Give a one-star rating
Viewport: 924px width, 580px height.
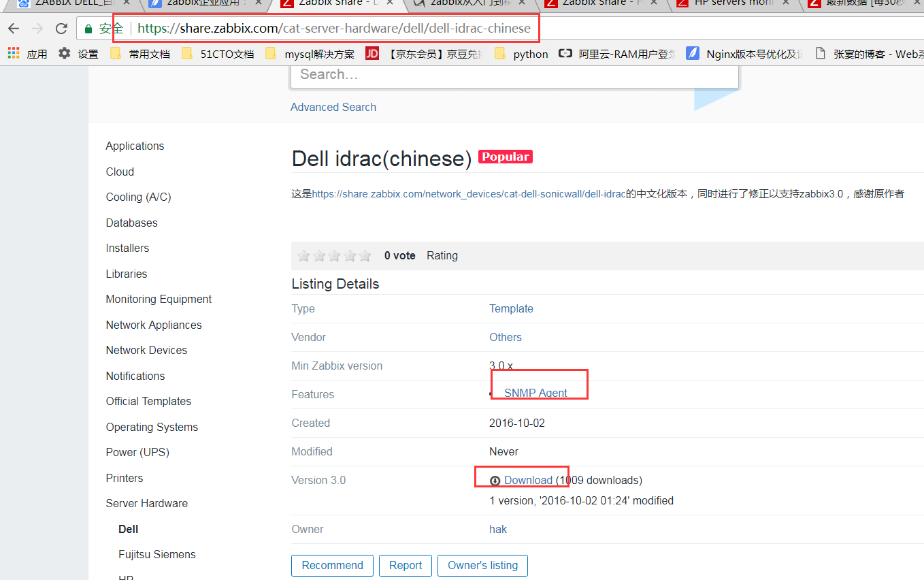303,256
